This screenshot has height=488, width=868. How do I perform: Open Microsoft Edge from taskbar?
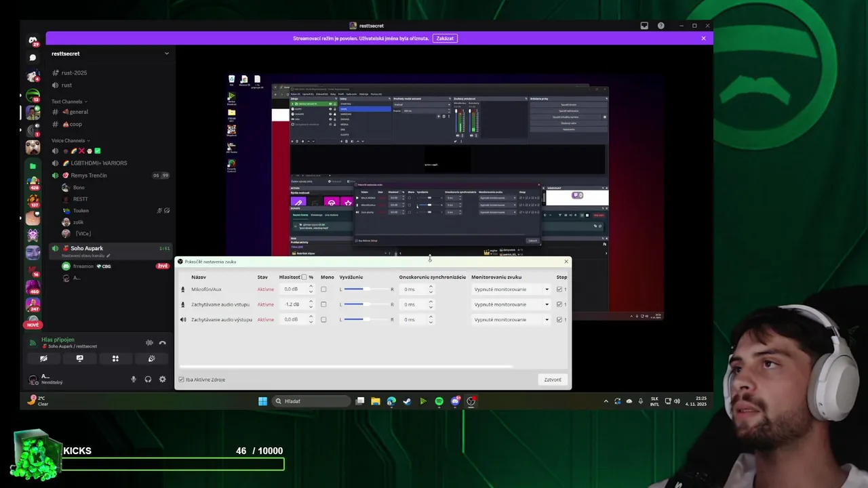pyautogui.click(x=391, y=401)
